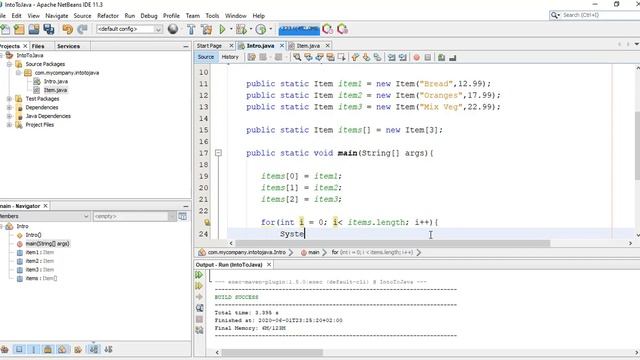Expand the Dependencies tree node
The height and width of the screenshot is (360, 640).
coord(9,107)
